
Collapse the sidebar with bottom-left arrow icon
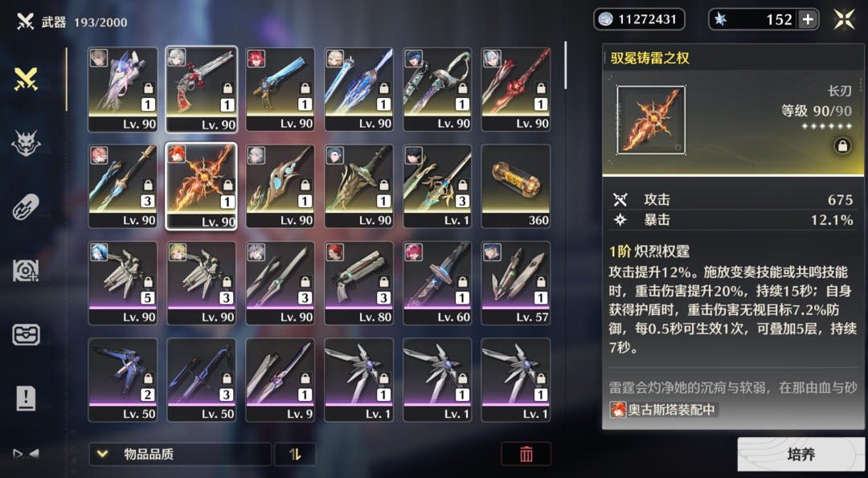26,454
